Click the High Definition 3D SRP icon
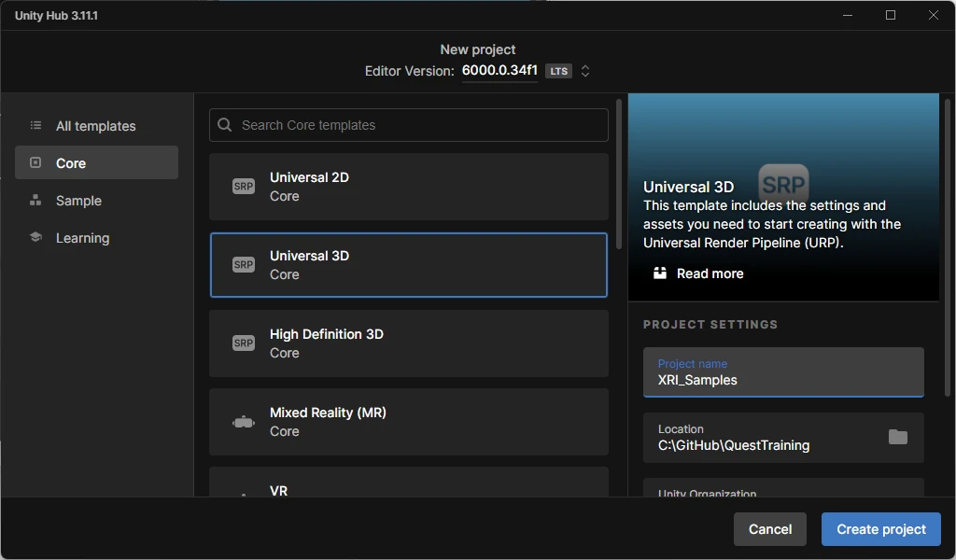 [243, 343]
